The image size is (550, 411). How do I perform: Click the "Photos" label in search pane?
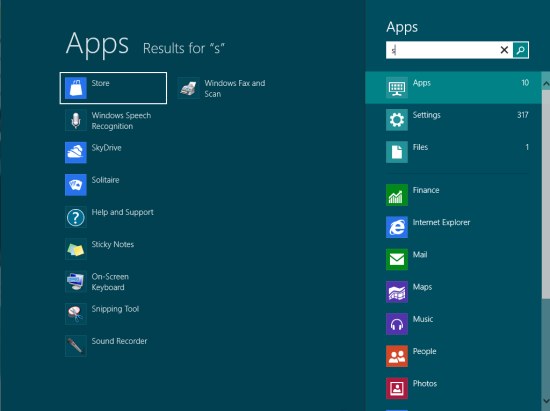(425, 384)
